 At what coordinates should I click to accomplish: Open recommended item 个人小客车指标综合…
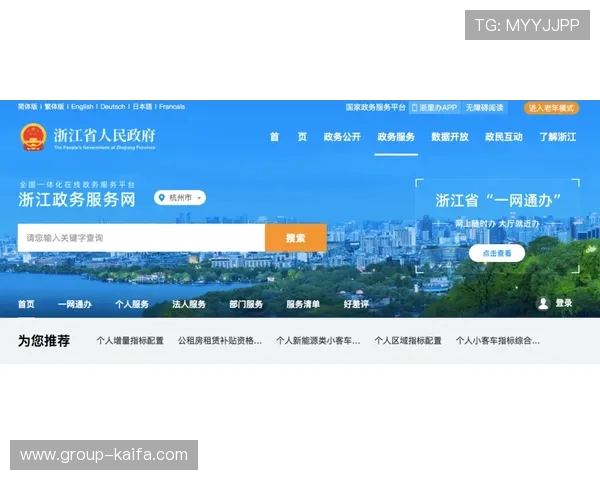(498, 341)
